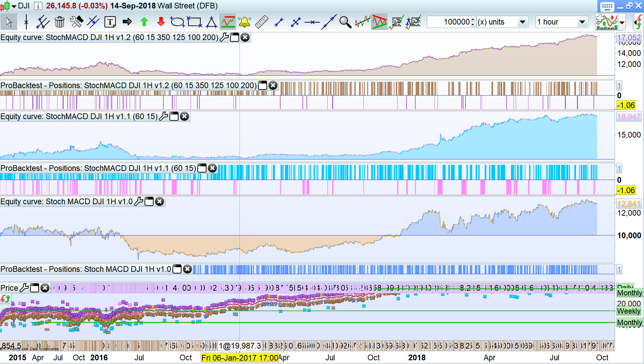644x364 pixels.
Task: Toggle the cursor pointer mode button
Action: pos(9,22)
